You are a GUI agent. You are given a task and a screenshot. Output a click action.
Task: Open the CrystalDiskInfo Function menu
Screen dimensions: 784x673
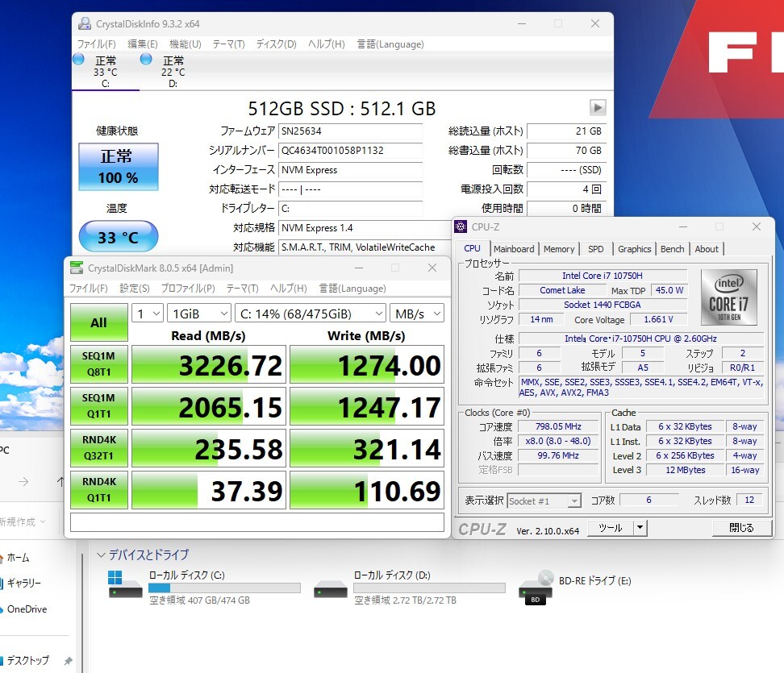pyautogui.click(x=185, y=44)
